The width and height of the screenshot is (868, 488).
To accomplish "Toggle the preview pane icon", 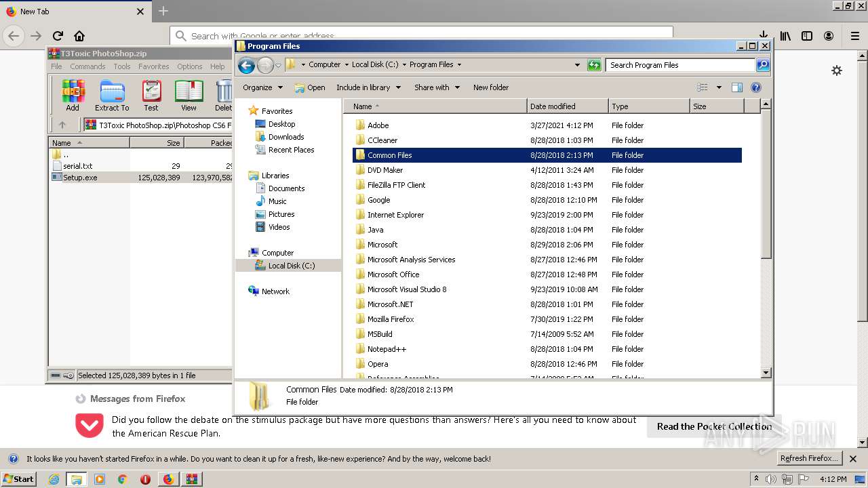I will point(737,87).
